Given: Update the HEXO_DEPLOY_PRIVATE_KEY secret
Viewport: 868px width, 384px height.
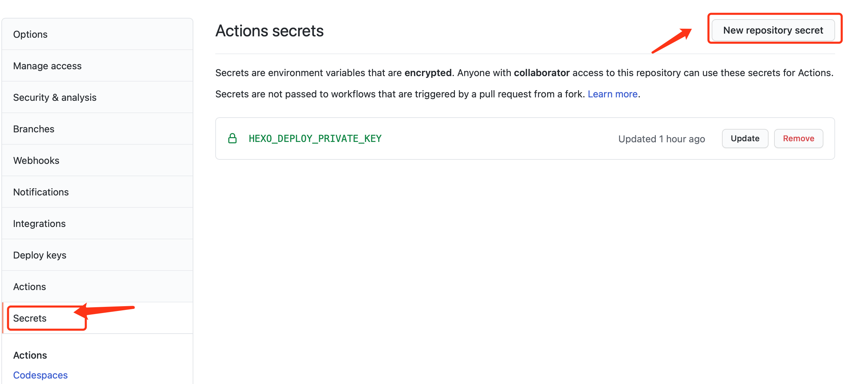Looking at the screenshot, I should (x=745, y=139).
